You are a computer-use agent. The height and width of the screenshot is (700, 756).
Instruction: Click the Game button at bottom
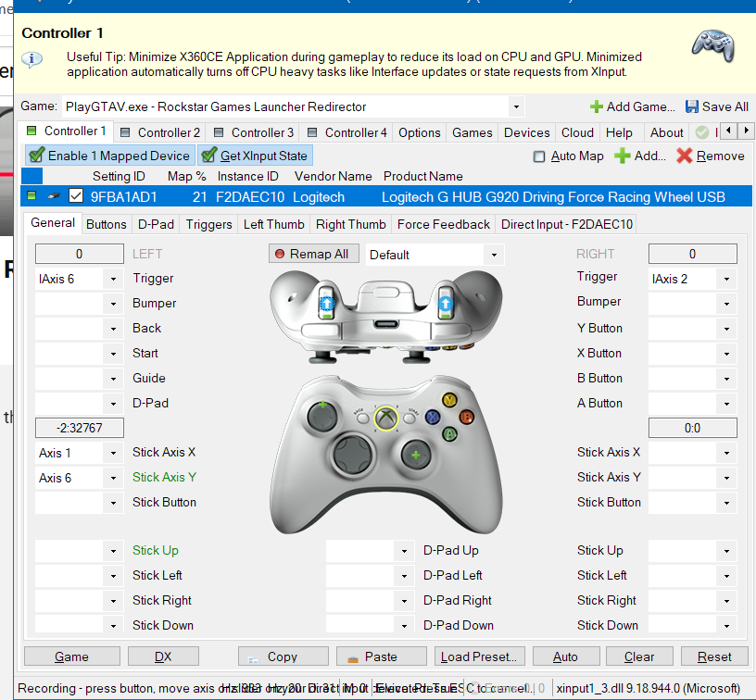pyautogui.click(x=72, y=656)
